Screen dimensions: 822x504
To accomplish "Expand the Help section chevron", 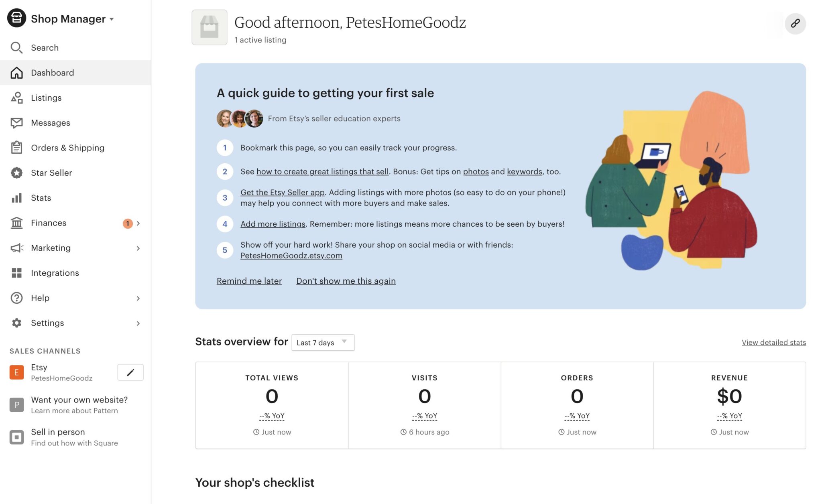I will click(138, 298).
